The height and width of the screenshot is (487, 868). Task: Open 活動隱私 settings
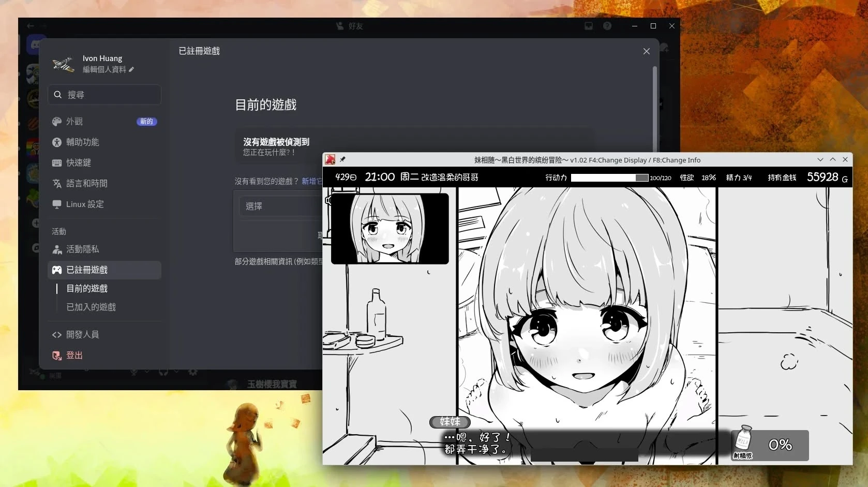104,249
